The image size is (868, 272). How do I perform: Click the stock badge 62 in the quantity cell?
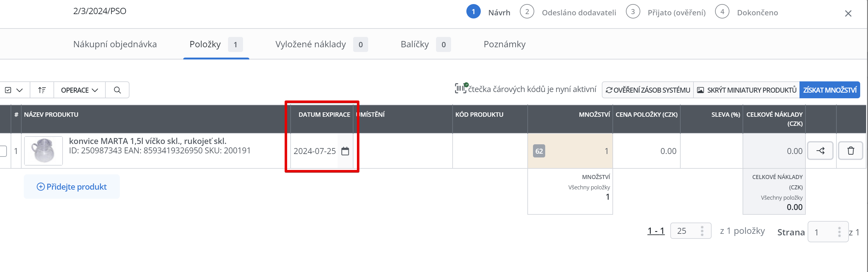(539, 151)
